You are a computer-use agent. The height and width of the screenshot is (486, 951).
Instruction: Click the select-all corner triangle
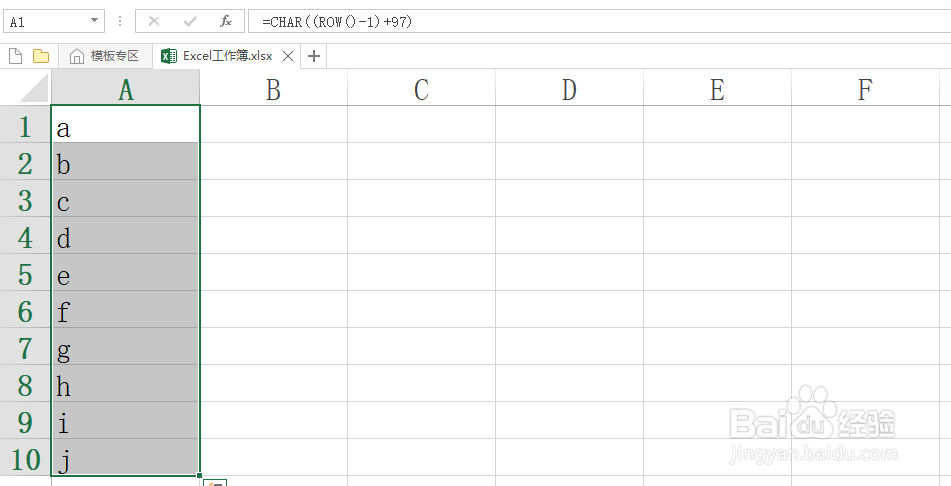33,89
